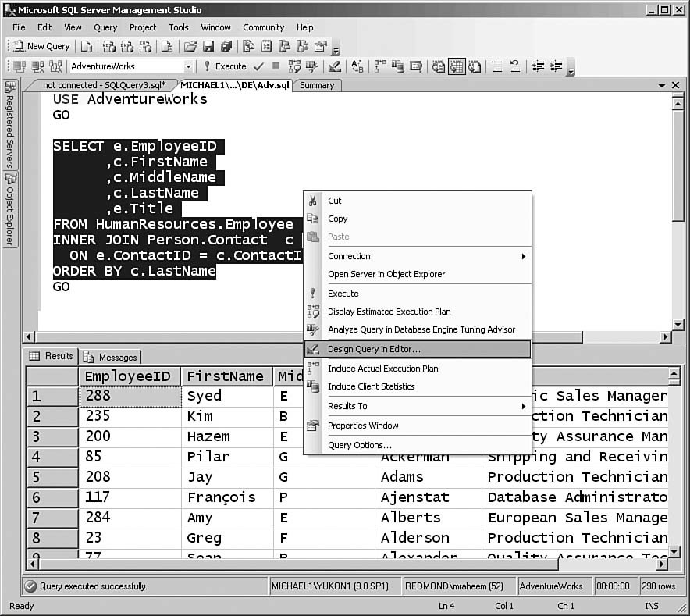Select the Results tab
Viewport: 690px width, 616px height.
coord(52,356)
